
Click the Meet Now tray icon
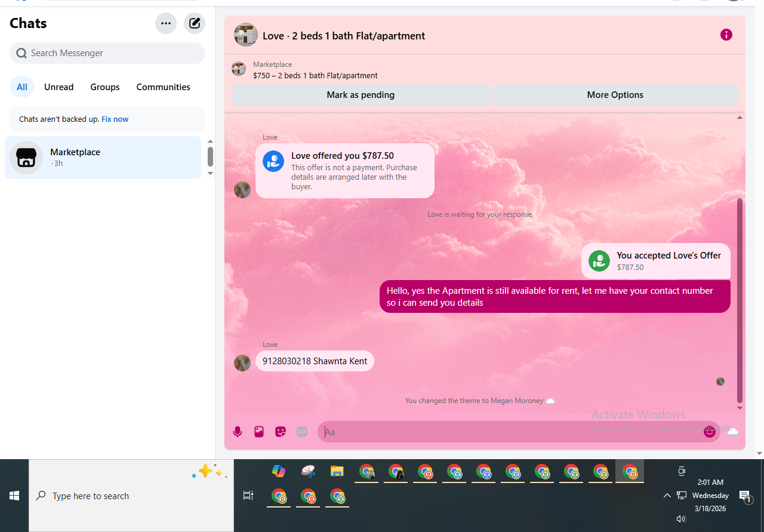pyautogui.click(x=682, y=471)
